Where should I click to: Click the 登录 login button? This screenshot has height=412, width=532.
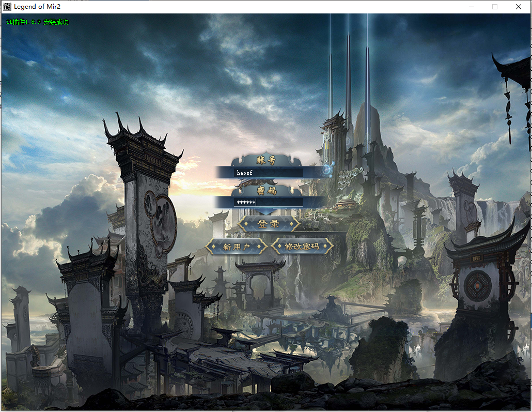click(x=269, y=224)
